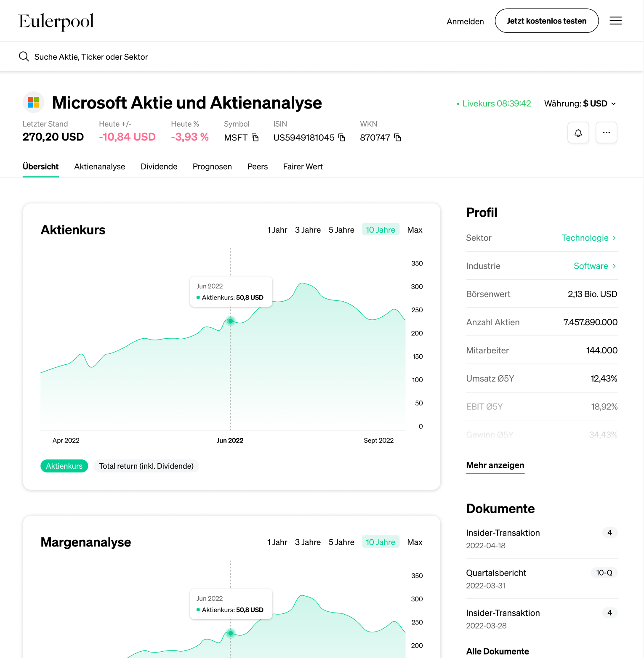Click the Microsoft logo icon
This screenshot has width=644, height=658.
point(34,102)
